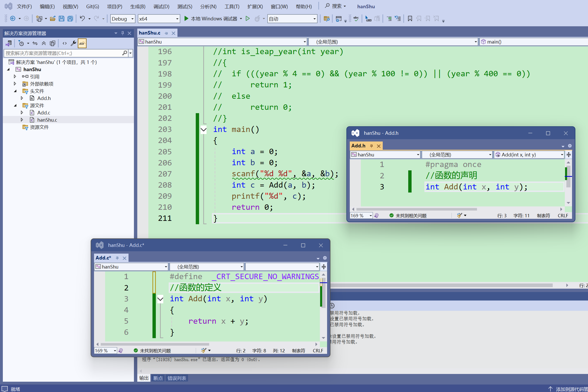This screenshot has height=392, width=588.
Task: Click the navigate backward arrow icon
Action: (x=12, y=19)
